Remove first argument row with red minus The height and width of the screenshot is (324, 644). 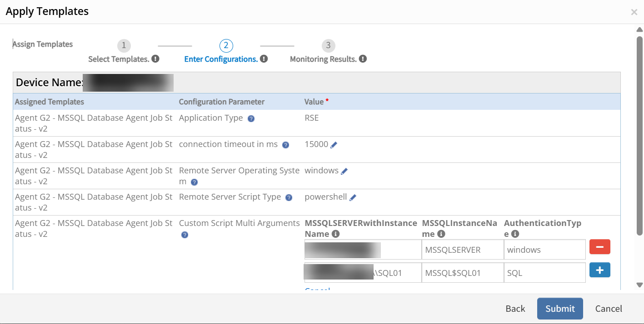click(x=599, y=247)
